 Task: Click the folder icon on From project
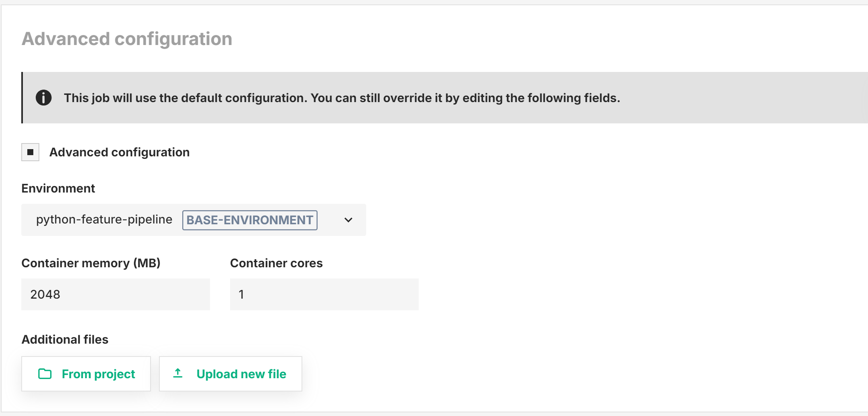click(x=45, y=374)
